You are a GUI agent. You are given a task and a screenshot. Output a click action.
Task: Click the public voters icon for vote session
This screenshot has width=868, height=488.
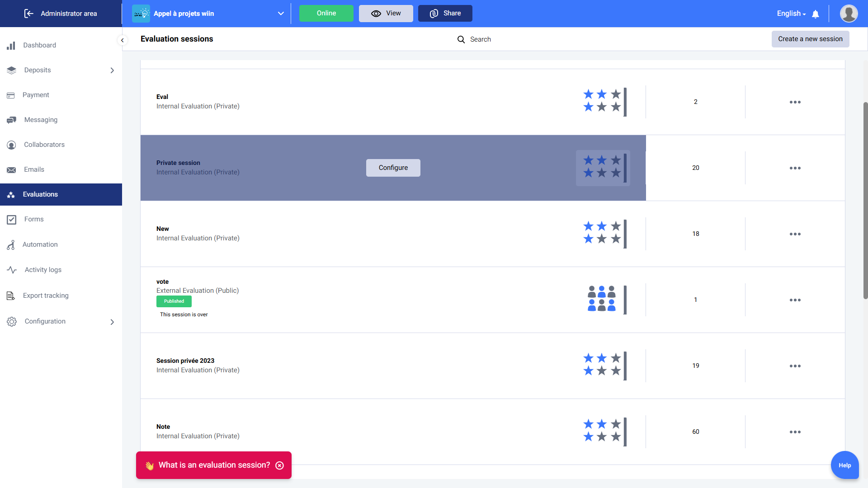[x=602, y=299]
